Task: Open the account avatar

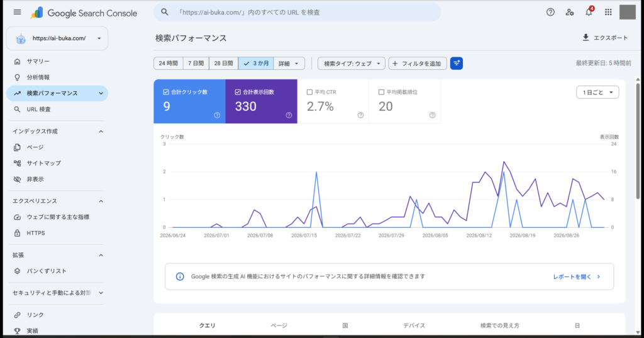Action: tap(627, 13)
